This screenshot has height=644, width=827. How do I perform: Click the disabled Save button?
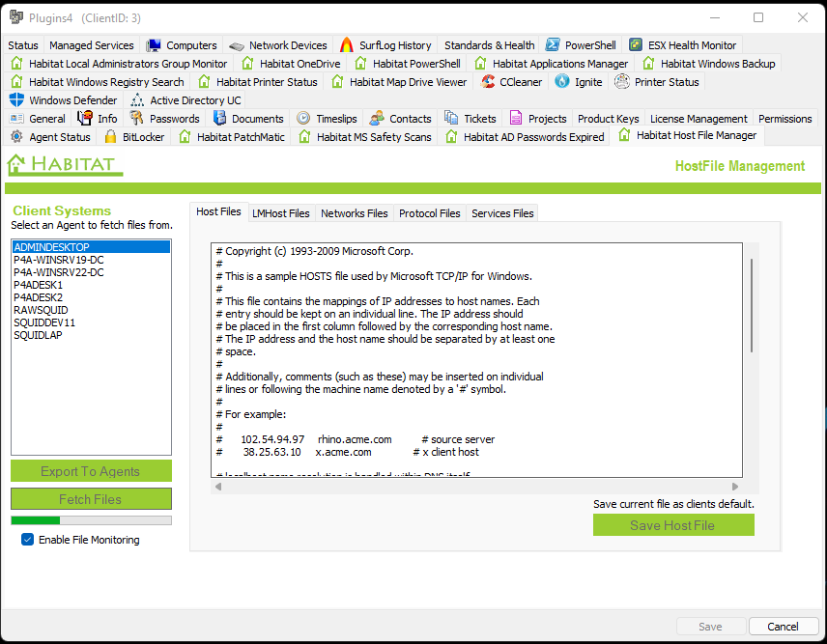710,626
